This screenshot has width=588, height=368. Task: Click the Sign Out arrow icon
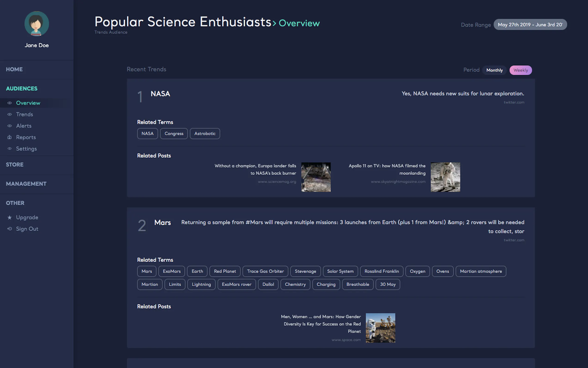9,229
